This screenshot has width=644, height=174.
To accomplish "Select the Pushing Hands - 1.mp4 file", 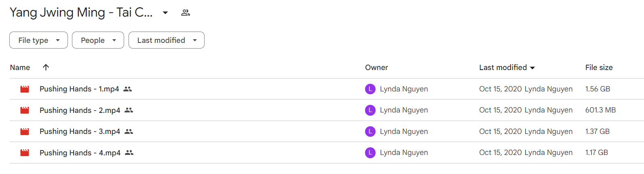I will click(327, 89).
